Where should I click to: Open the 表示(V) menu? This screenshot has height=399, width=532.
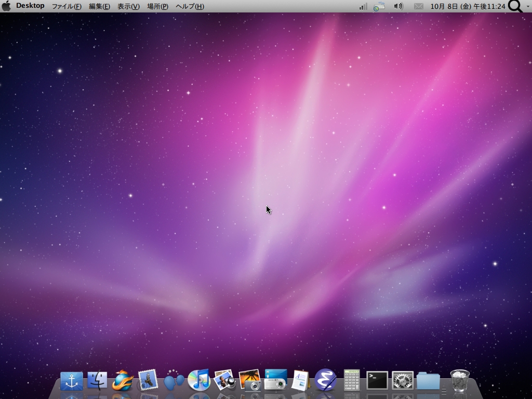pyautogui.click(x=129, y=6)
